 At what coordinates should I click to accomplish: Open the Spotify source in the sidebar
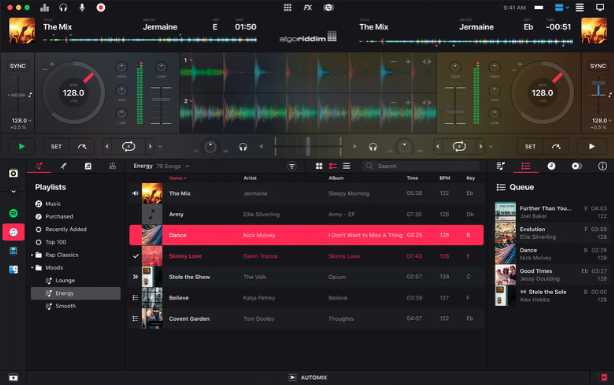[x=13, y=213]
